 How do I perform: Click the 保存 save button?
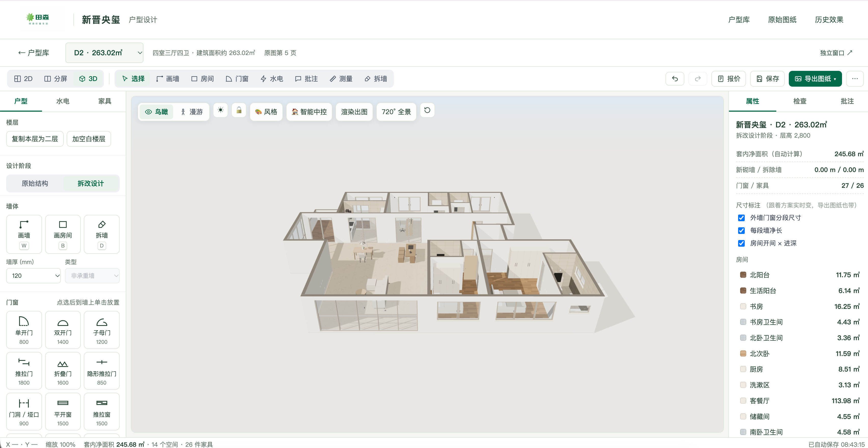coord(768,78)
